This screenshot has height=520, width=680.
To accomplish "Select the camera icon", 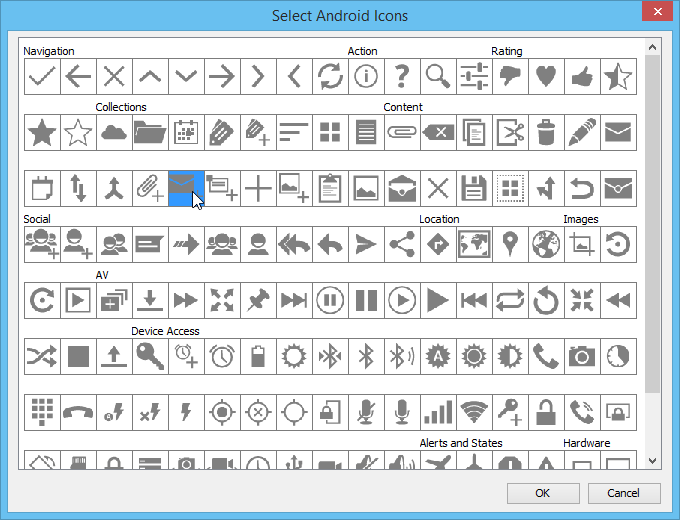I will coord(582,356).
